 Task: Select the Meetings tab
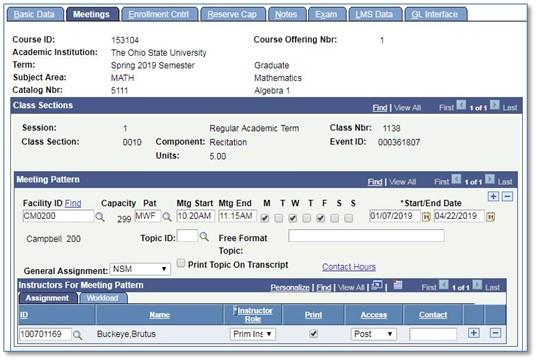pyautogui.click(x=92, y=14)
